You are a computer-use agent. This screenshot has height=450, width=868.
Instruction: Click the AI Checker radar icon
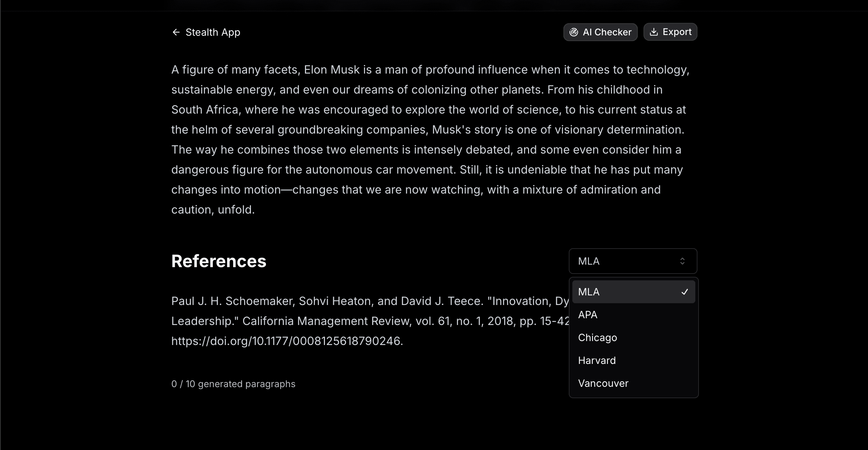pos(574,32)
